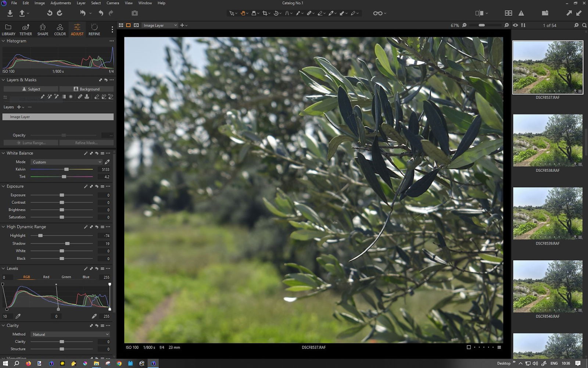Open the Clarity Method dropdown
This screenshot has height=368, width=588.
coord(70,335)
